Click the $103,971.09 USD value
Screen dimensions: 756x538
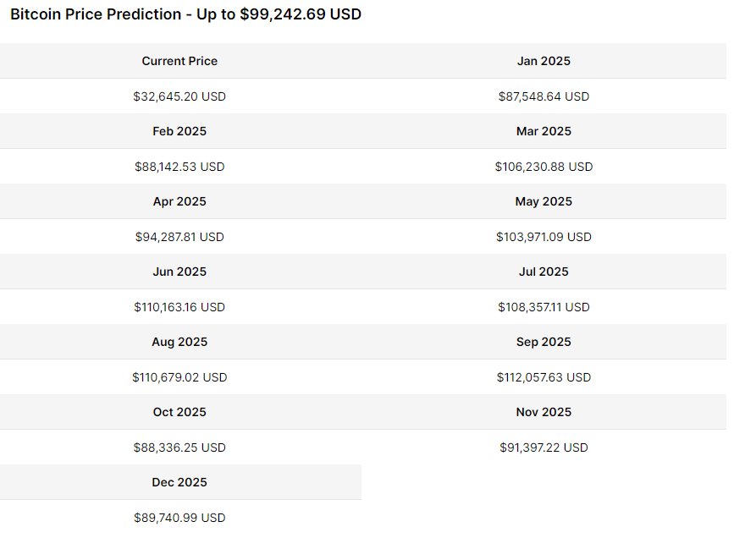tap(544, 237)
